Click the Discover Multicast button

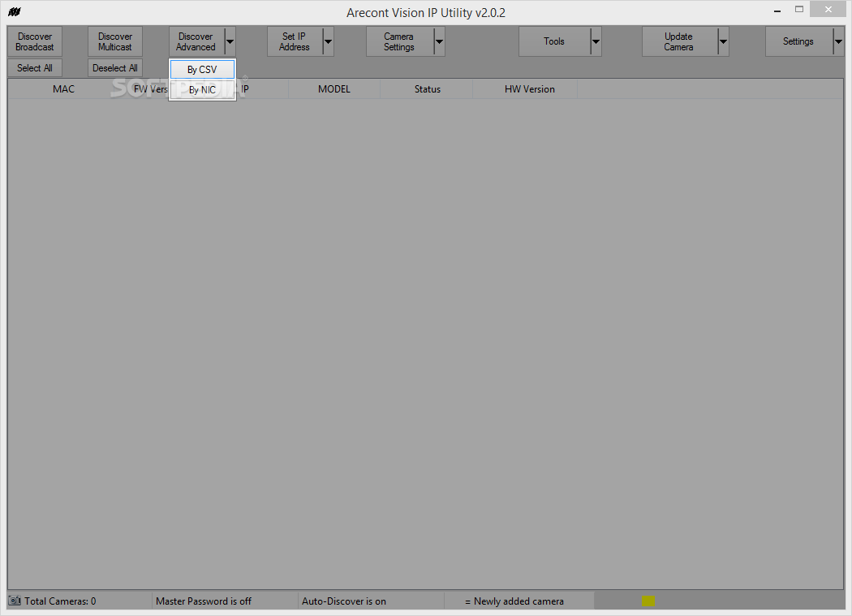coord(115,41)
